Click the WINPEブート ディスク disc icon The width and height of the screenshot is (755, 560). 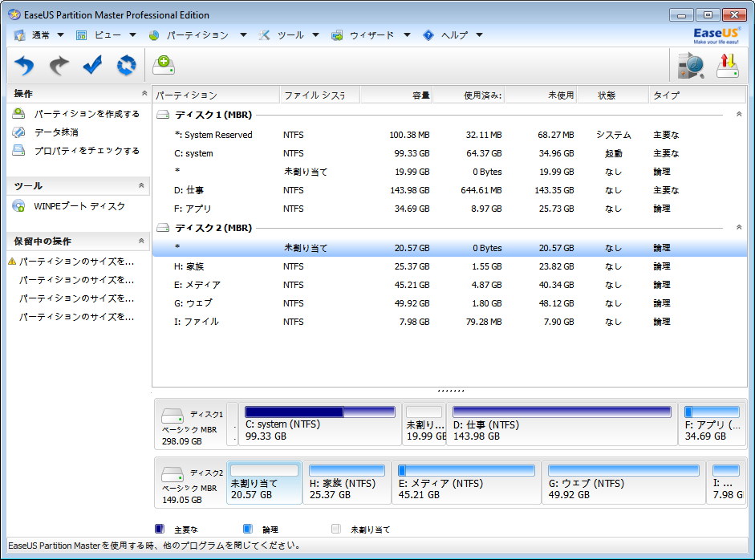(18, 206)
